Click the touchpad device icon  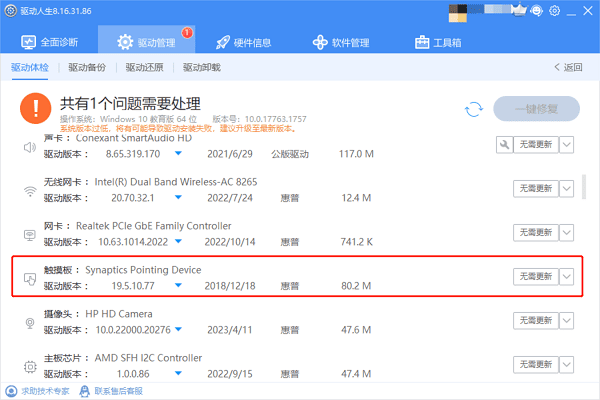pyautogui.click(x=30, y=279)
